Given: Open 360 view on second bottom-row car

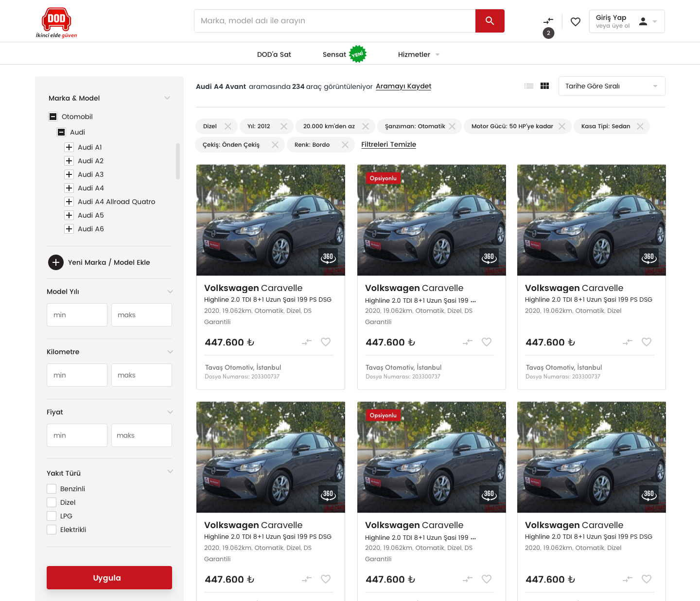Looking at the screenshot, I should point(489,495).
